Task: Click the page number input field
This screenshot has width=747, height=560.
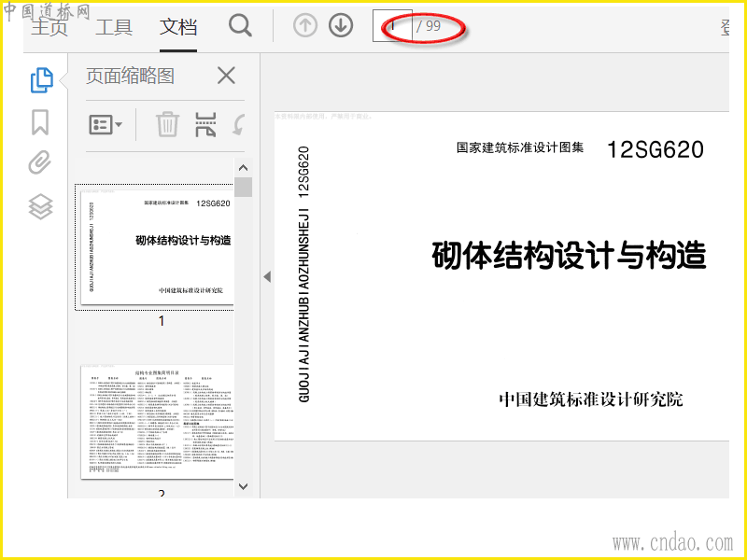Action: click(x=392, y=26)
